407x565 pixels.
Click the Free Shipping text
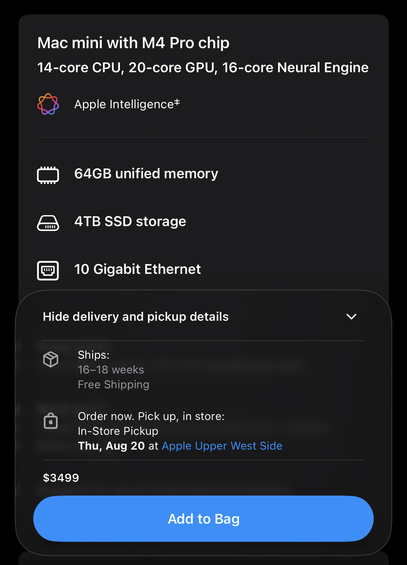(113, 384)
